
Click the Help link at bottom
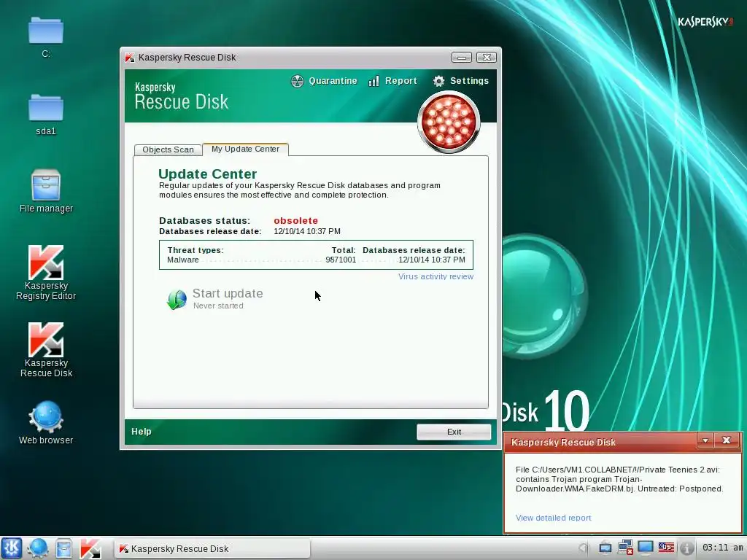[141, 432]
